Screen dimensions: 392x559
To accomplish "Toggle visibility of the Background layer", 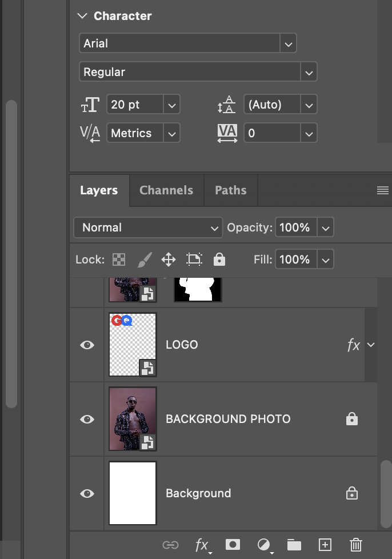I will pyautogui.click(x=87, y=493).
